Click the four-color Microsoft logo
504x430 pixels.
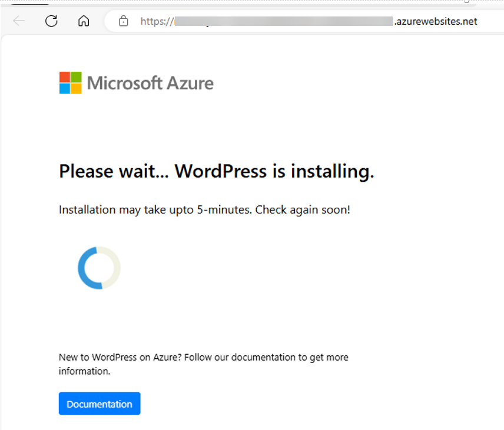tap(71, 83)
